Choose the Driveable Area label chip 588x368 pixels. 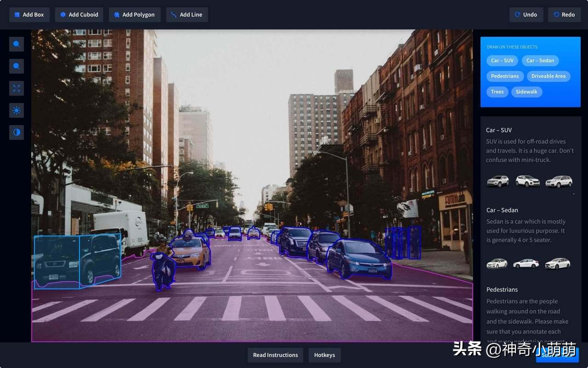548,76
